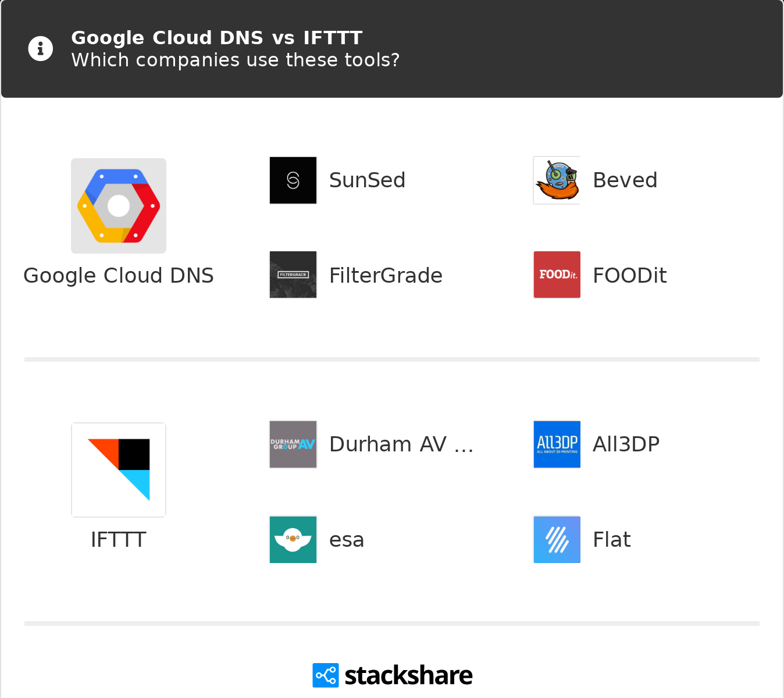Click the header title Google Cloud DNS vs IFTTT
The image size is (784, 698).
(217, 38)
